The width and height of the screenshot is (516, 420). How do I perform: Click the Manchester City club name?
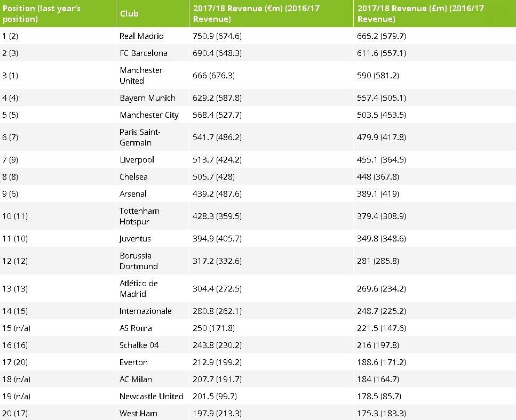pos(149,115)
